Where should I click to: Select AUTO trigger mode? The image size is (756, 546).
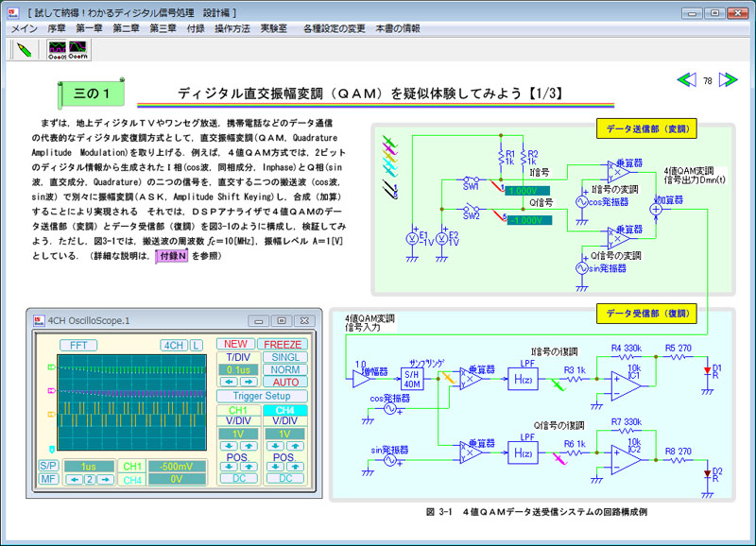pos(285,383)
